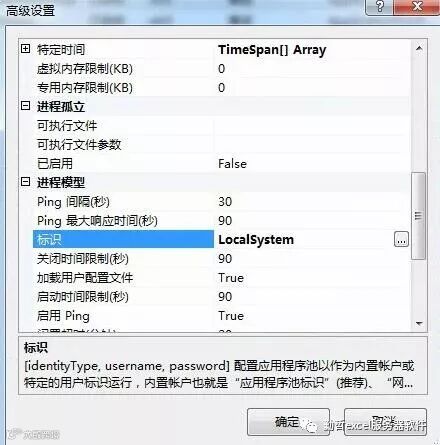Close the 高级设置 dialog window
Viewport: 440px width, 445px height.
pos(417,7)
